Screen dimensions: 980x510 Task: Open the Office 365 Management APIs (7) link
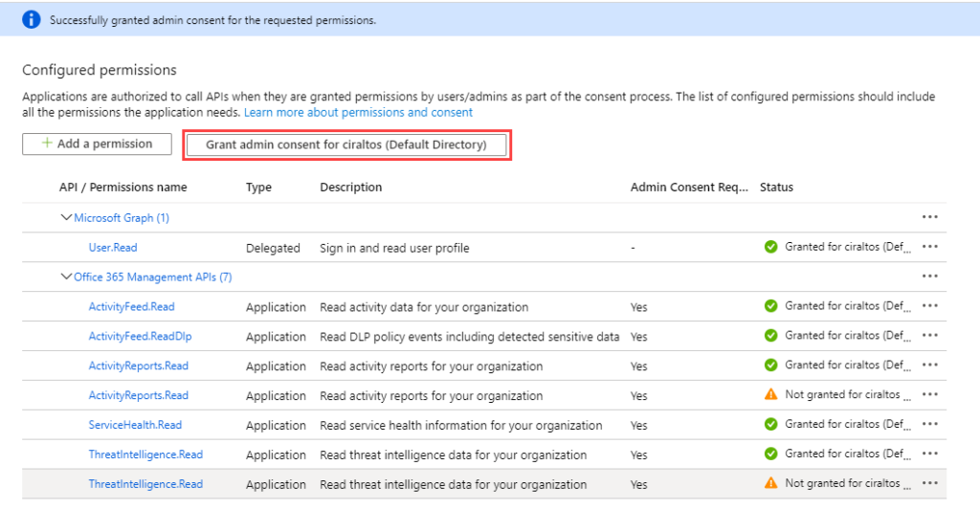(x=152, y=277)
